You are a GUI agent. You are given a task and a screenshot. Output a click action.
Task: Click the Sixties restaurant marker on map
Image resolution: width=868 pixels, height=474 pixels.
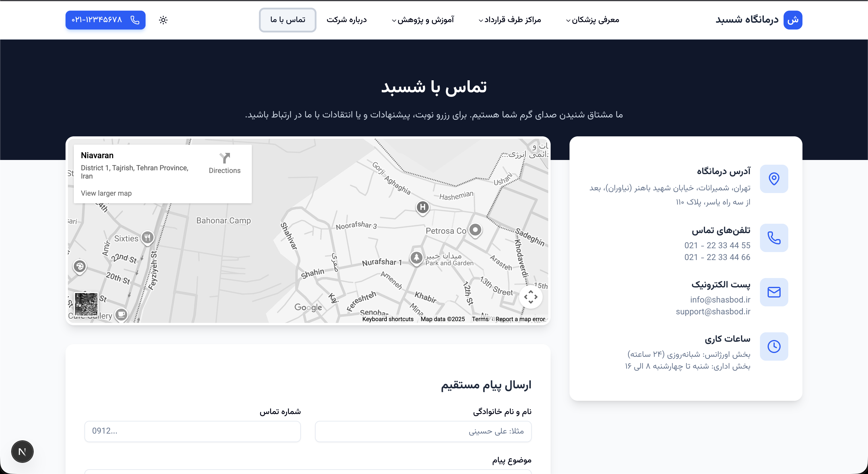coord(147,238)
